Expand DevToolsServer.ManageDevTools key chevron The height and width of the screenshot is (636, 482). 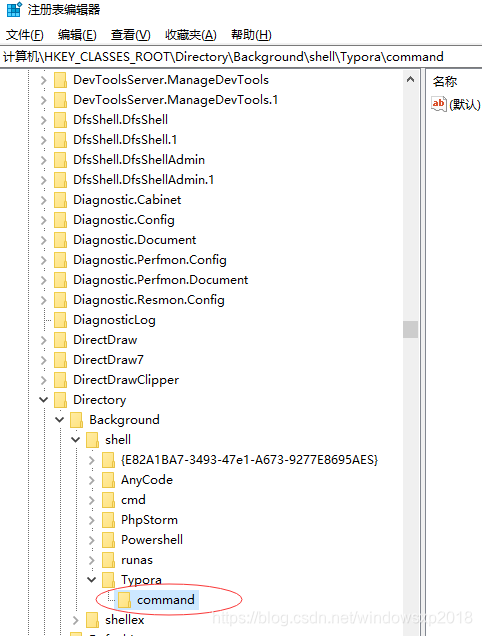click(x=43, y=80)
